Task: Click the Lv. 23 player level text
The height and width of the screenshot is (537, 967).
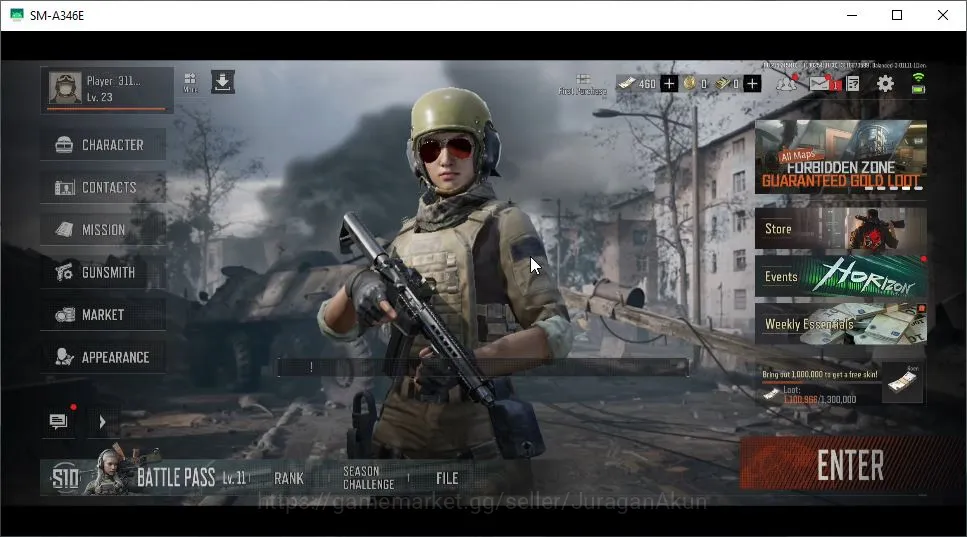Action: [x=99, y=97]
